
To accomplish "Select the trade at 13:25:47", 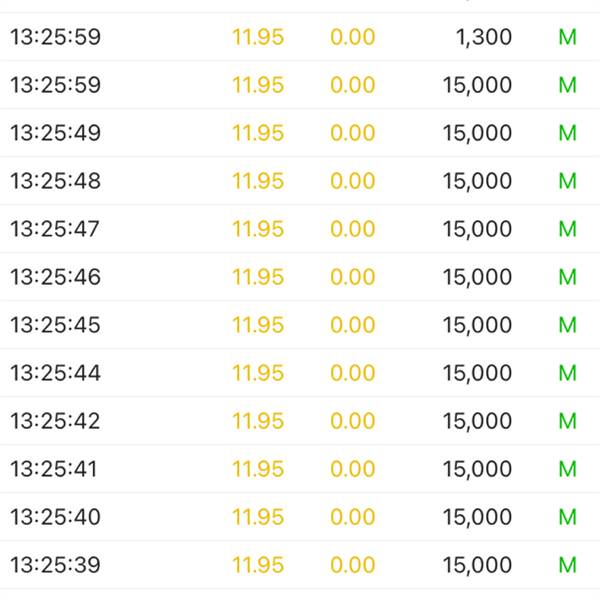I will [x=300, y=229].
